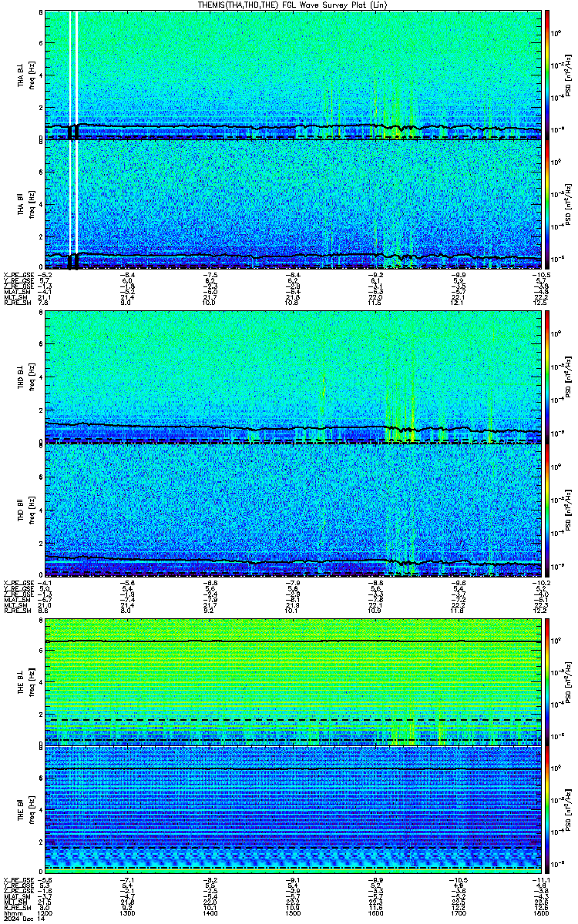Screen dimensions: 578x924
Task: Click the color bar beside THA B-perpendicular panel
Action: pyautogui.click(x=547, y=74)
